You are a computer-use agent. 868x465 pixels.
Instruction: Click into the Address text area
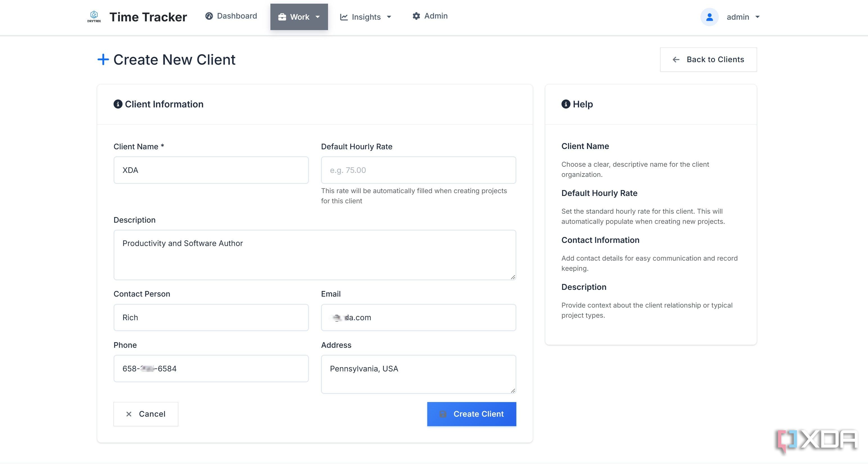coord(419,374)
